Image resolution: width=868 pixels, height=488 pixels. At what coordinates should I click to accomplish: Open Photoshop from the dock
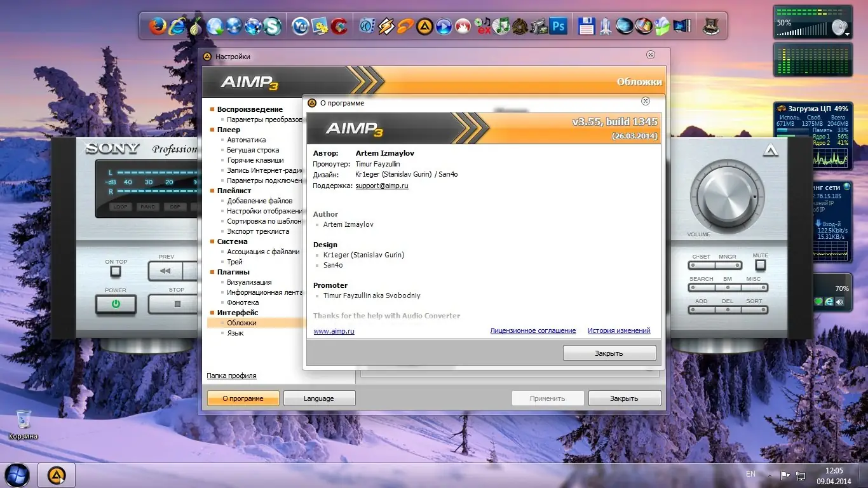pyautogui.click(x=558, y=26)
